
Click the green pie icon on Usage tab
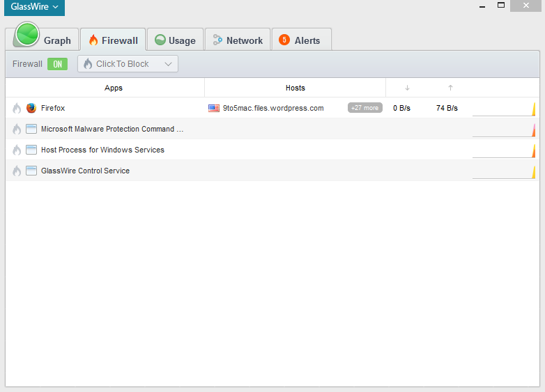(160, 40)
